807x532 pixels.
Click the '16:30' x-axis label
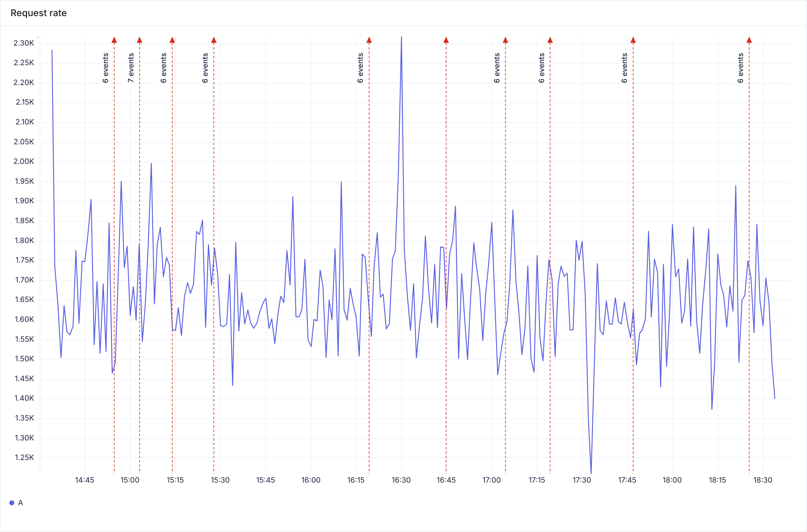coord(401,480)
